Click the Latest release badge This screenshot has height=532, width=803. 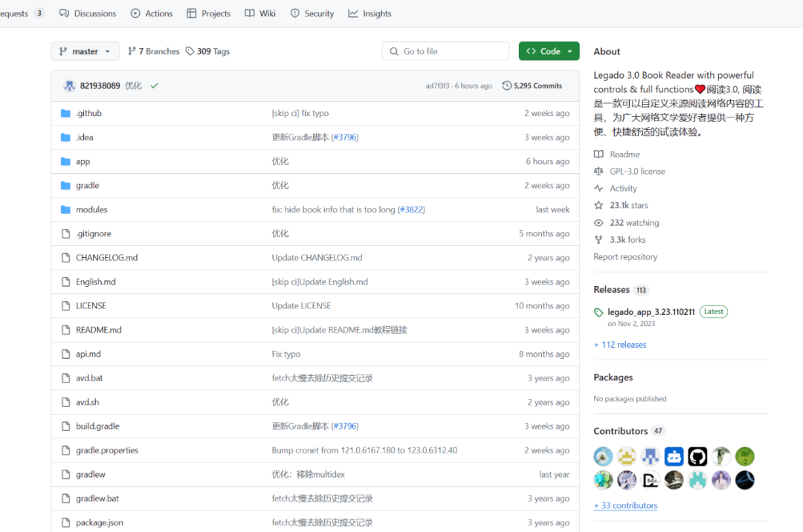pyautogui.click(x=713, y=311)
